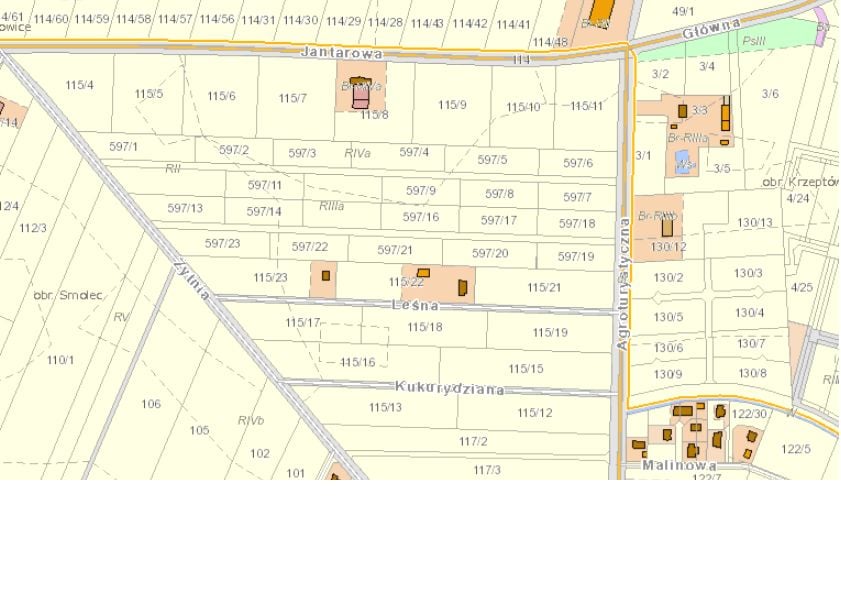Select the Żytnia diagonal road label
This screenshot has height=601, width=841.
click(x=191, y=280)
